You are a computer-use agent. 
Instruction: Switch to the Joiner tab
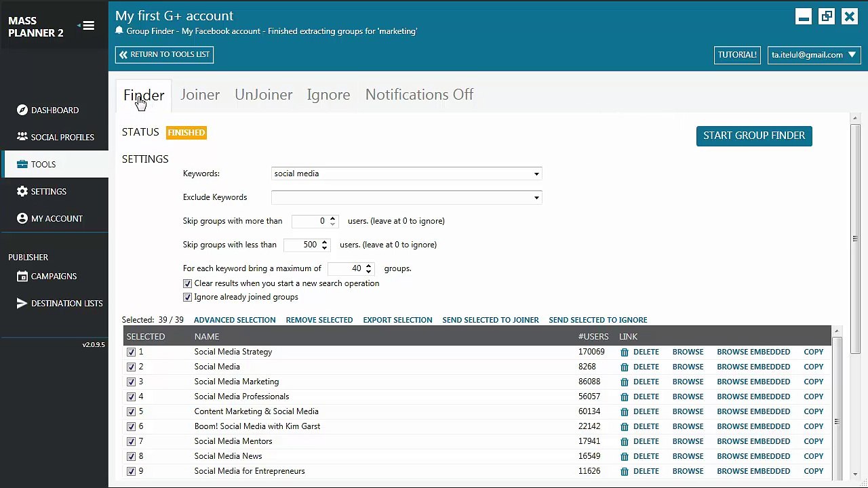(200, 95)
